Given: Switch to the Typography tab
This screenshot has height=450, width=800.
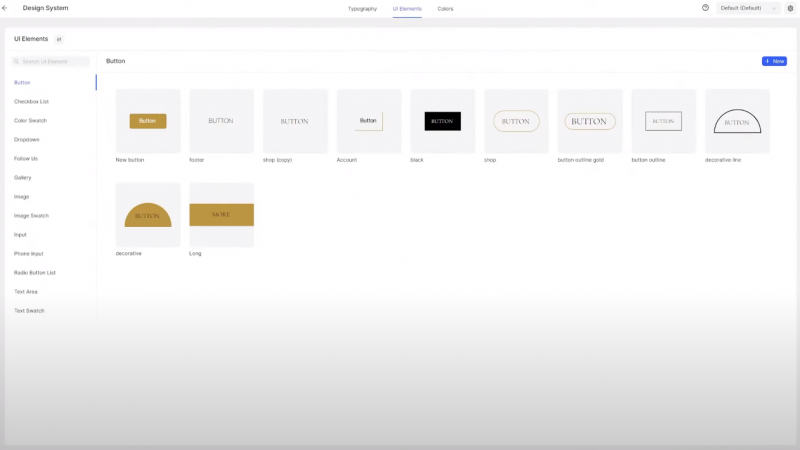Looking at the screenshot, I should click(x=362, y=8).
